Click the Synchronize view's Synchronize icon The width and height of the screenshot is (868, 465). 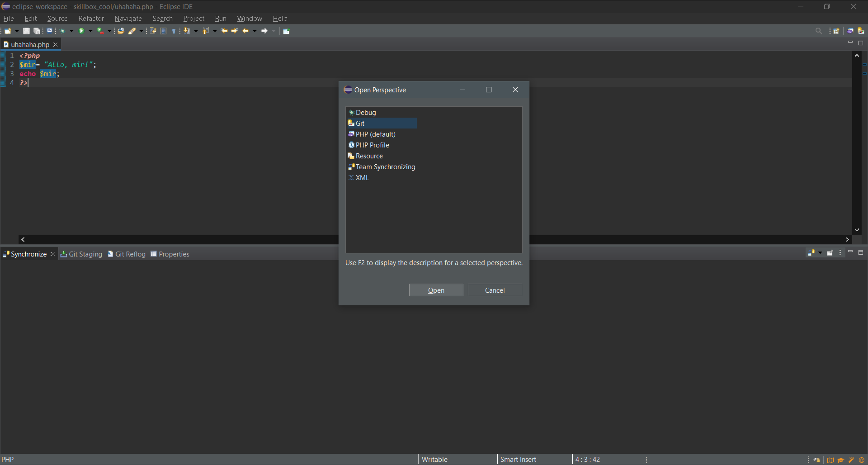click(811, 253)
